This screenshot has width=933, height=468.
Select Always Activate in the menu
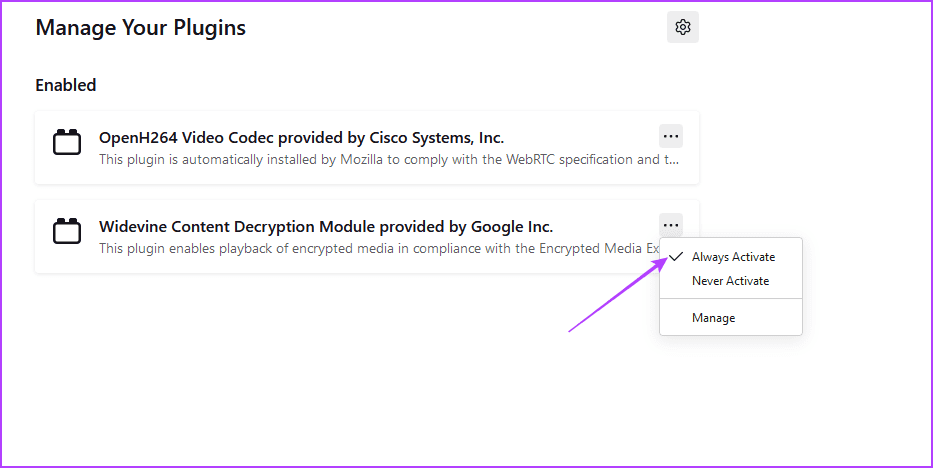tap(733, 257)
